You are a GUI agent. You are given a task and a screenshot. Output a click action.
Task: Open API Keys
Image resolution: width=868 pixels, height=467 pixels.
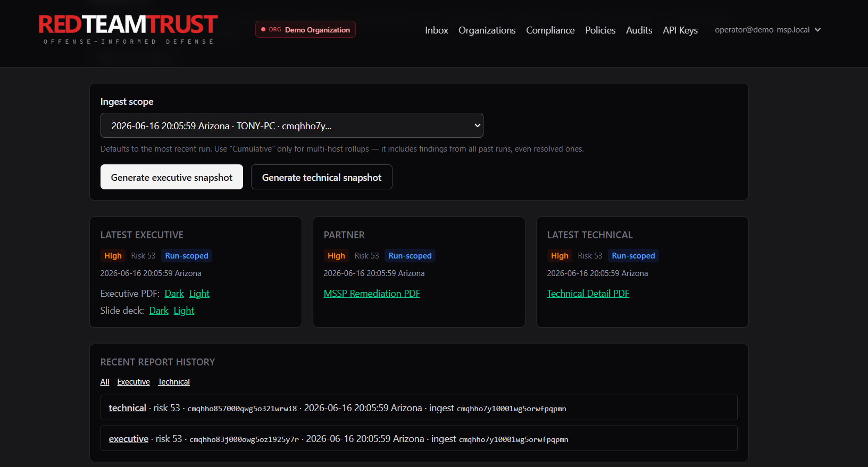680,30
